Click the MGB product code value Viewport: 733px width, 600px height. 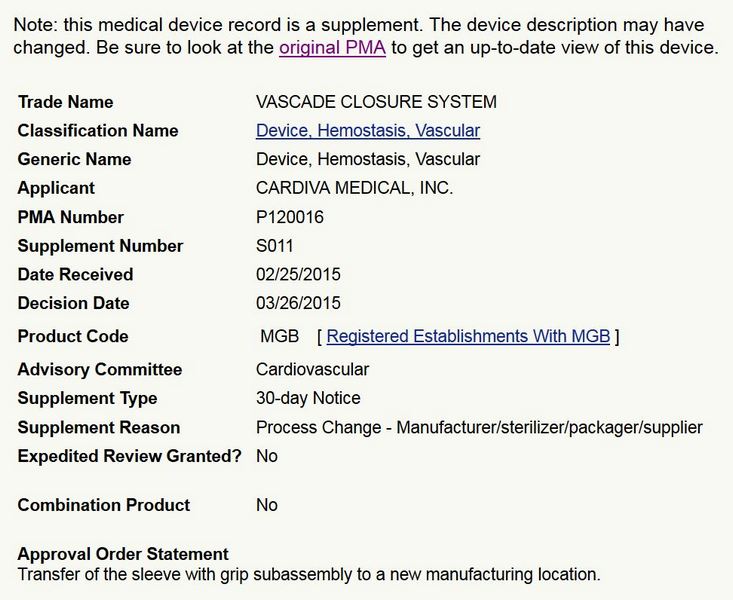click(x=280, y=337)
